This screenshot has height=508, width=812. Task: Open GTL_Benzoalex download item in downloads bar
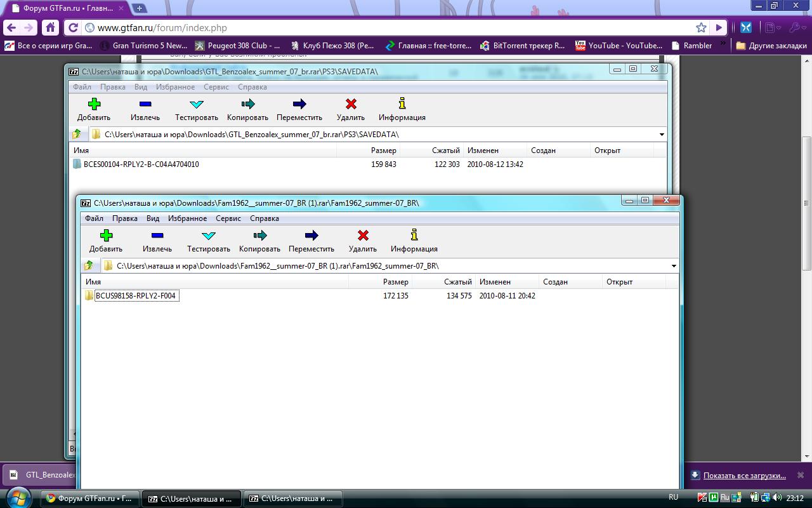click(x=39, y=474)
